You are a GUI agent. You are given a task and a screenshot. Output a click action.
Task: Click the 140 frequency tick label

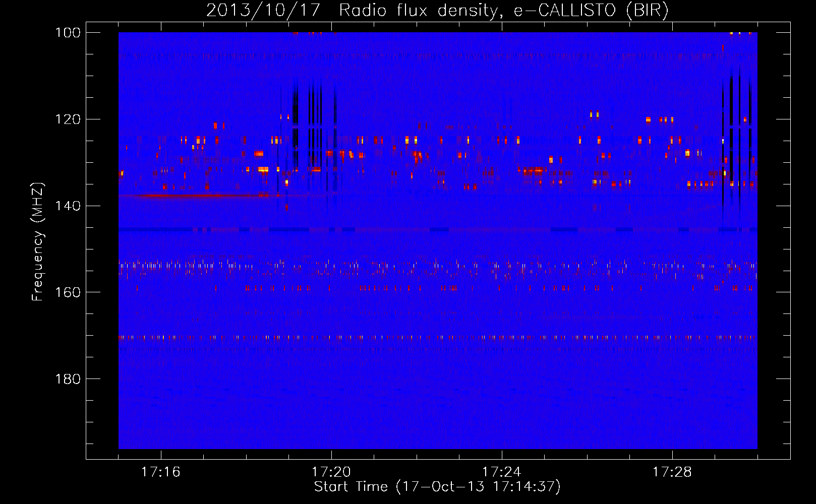(x=68, y=206)
